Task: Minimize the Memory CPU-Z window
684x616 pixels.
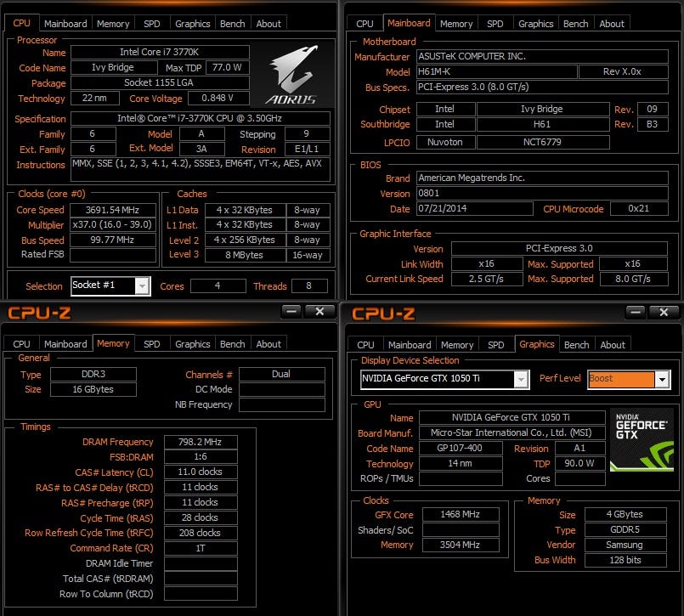Action: (291, 312)
